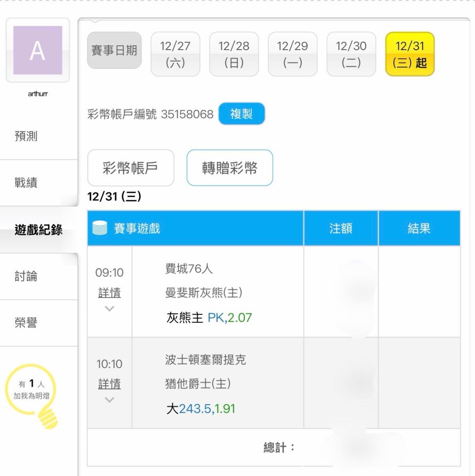The image size is (475, 476).
Task: Select the 12/27 (六) date tab
Action: click(175, 54)
